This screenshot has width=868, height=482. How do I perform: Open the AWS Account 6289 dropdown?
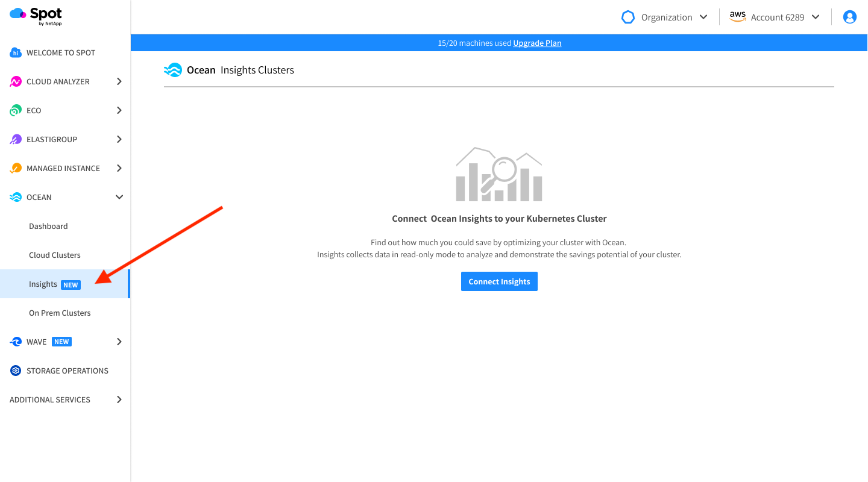click(775, 17)
